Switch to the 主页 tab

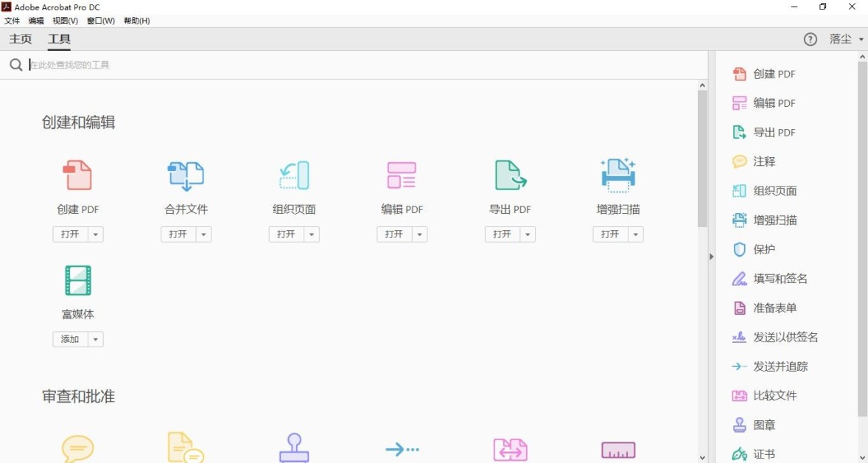[21, 39]
